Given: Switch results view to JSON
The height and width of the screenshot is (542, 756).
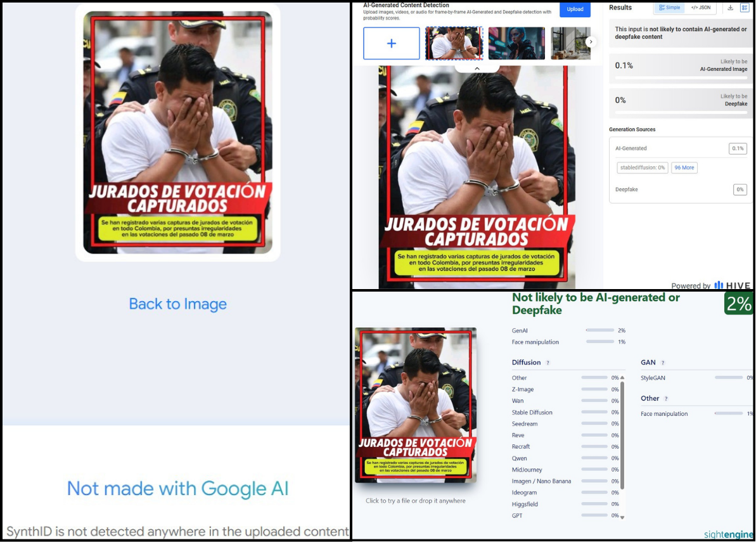Looking at the screenshot, I should point(701,8).
